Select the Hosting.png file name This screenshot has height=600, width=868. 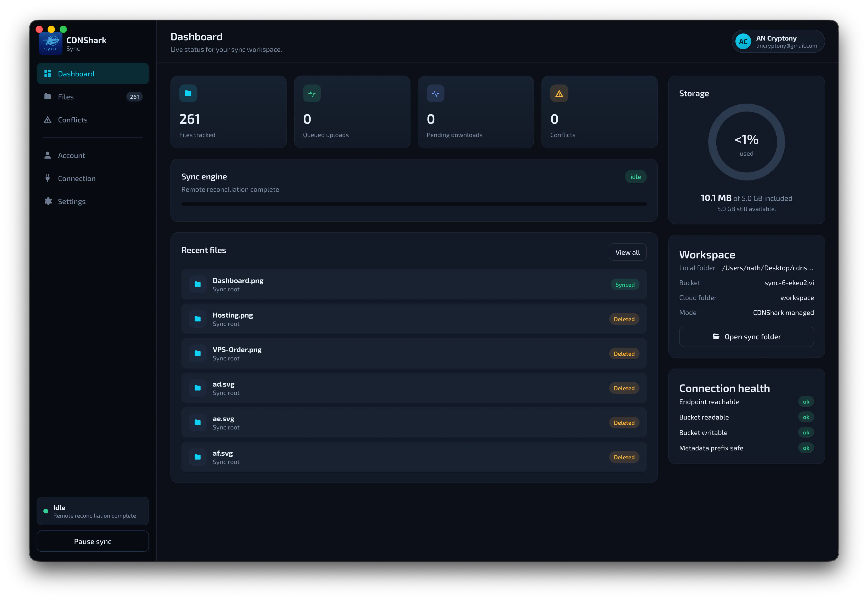click(233, 315)
